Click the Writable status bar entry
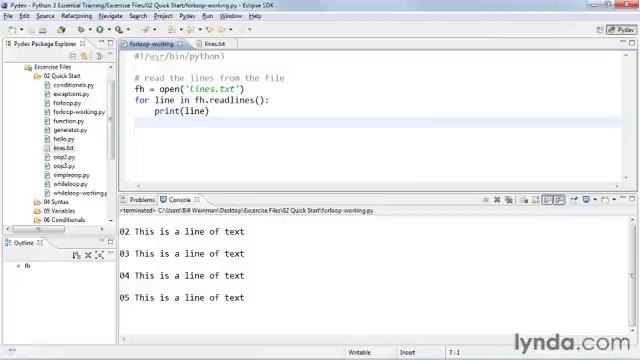Viewport: 640px width, 360px height. click(360, 352)
